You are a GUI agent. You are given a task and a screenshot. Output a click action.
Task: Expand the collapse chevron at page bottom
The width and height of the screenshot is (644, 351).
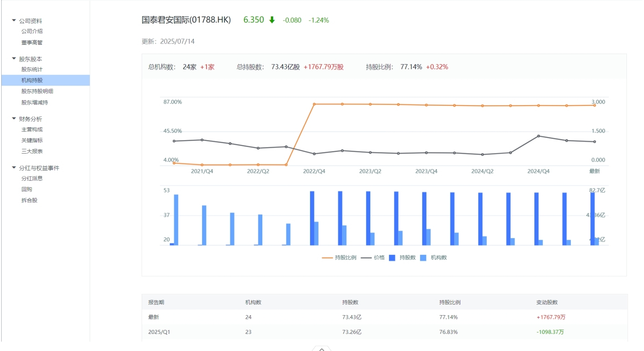[x=322, y=349]
